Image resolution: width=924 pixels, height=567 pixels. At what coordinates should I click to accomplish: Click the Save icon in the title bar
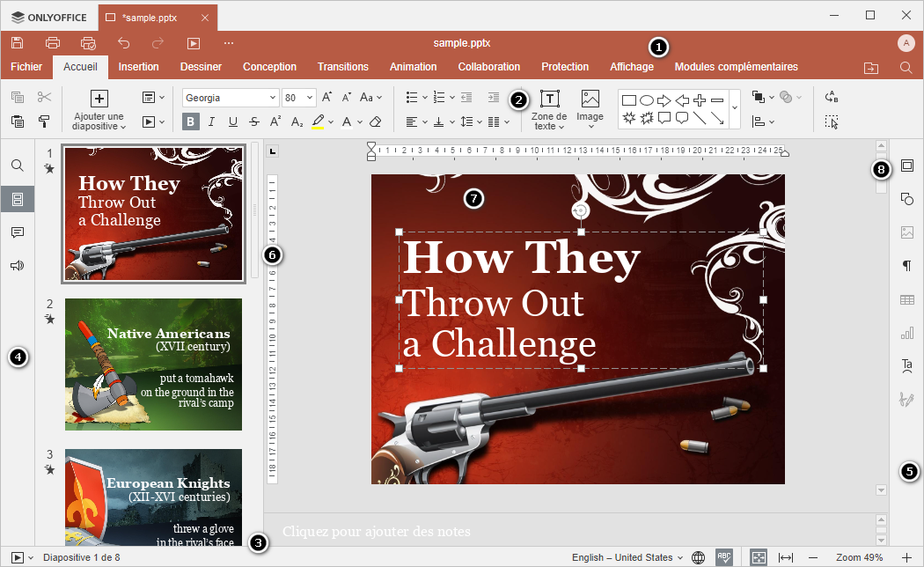coord(17,42)
